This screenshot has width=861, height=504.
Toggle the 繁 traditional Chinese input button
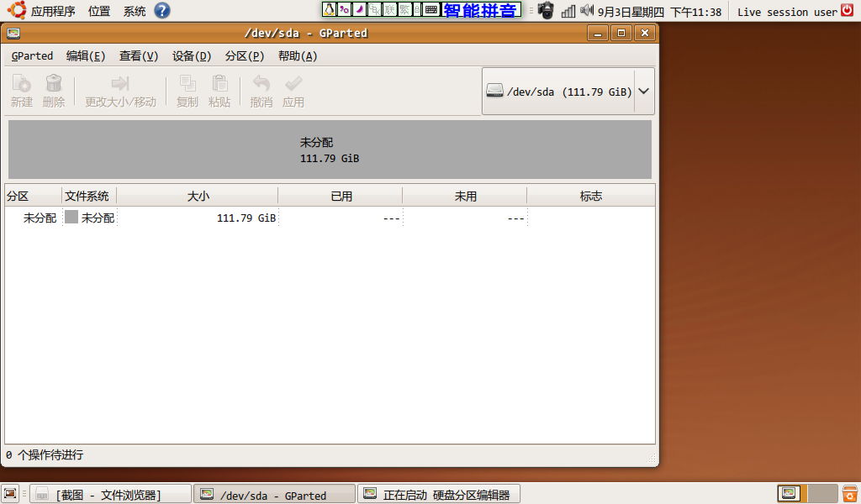pos(404,9)
